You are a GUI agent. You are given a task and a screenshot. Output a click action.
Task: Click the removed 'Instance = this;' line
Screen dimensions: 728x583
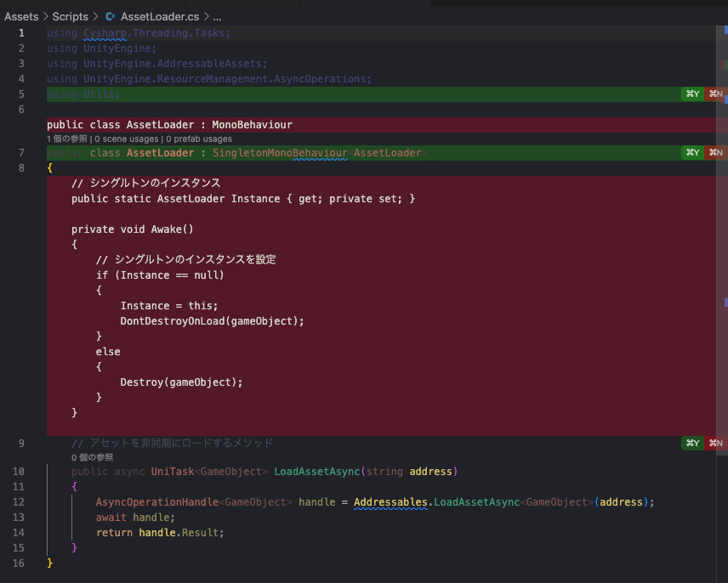[x=169, y=306]
